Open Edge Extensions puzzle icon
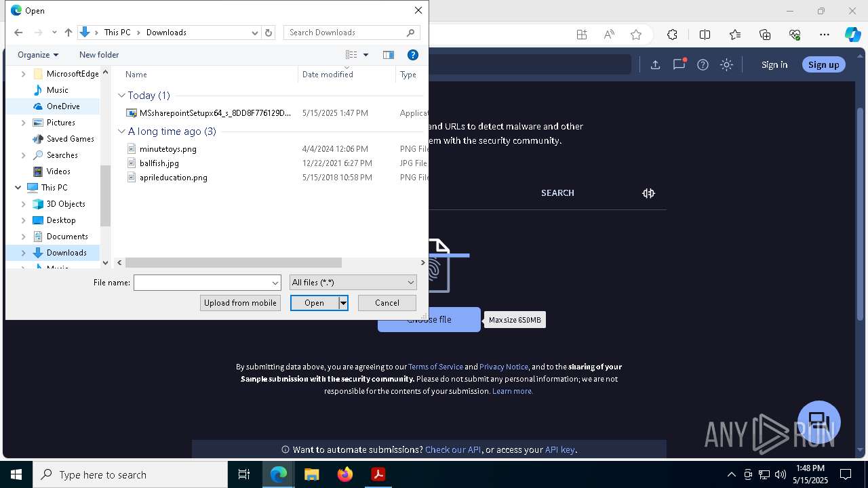This screenshot has width=868, height=488. [672, 35]
